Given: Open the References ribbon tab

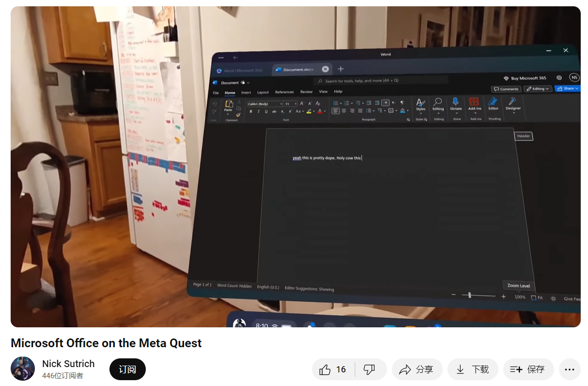Looking at the screenshot, I should point(284,91).
